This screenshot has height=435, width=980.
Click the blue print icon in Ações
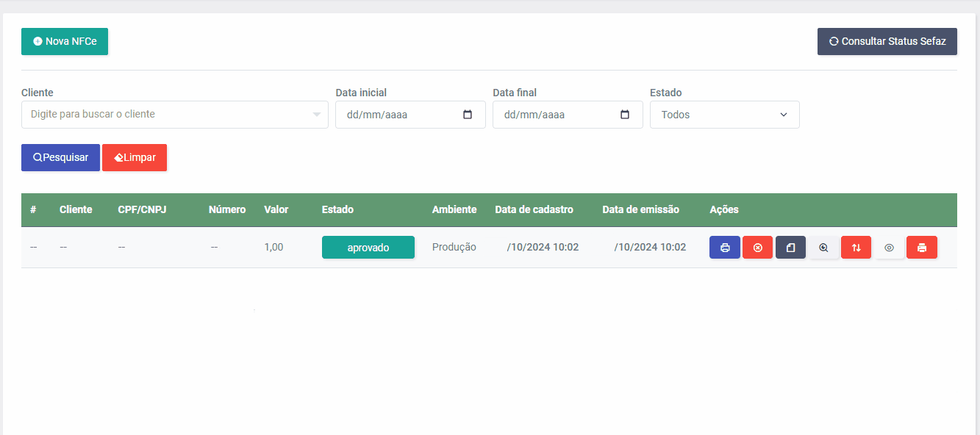(x=724, y=248)
